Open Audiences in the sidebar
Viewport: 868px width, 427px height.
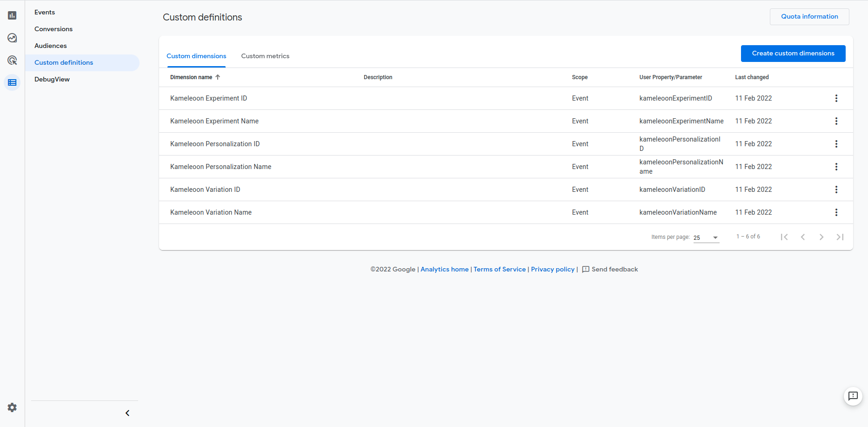[x=51, y=46]
